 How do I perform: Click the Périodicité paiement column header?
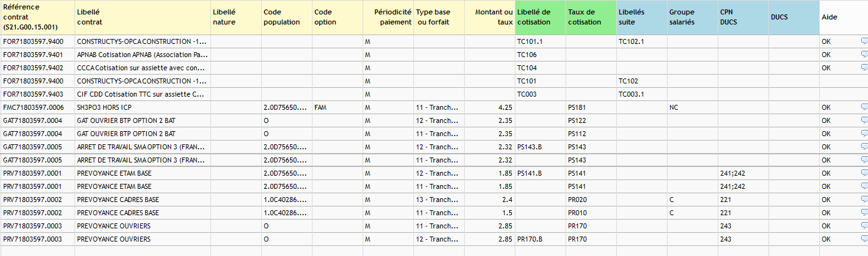(388, 17)
